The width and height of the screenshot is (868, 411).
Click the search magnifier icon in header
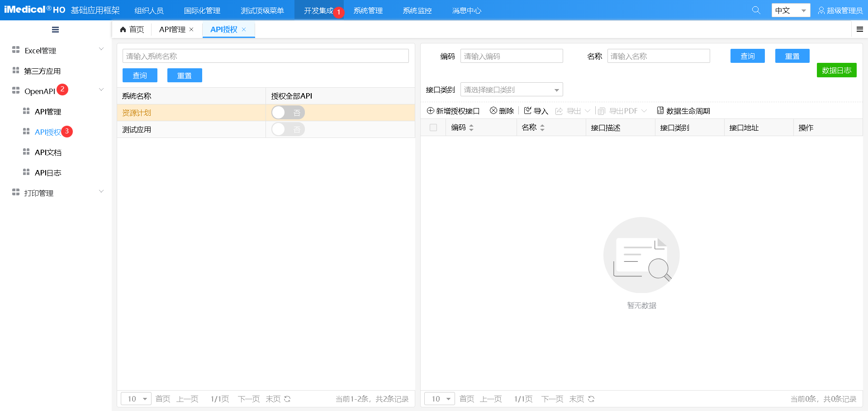pos(756,10)
